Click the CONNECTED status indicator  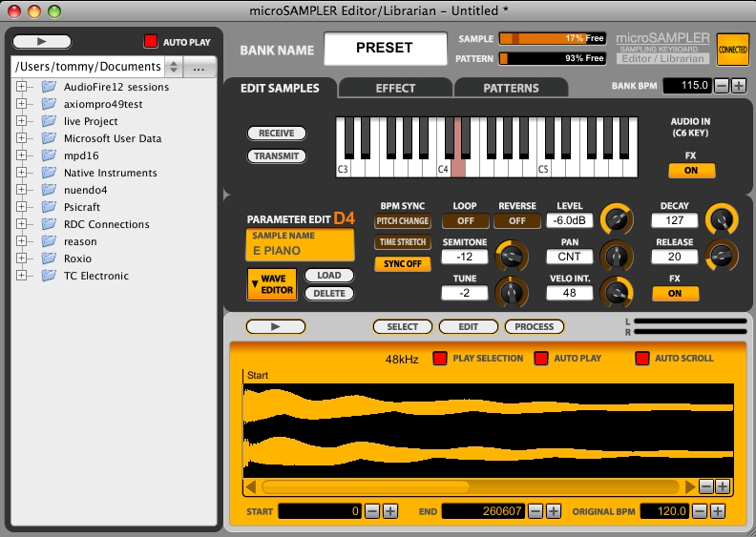pyautogui.click(x=732, y=50)
